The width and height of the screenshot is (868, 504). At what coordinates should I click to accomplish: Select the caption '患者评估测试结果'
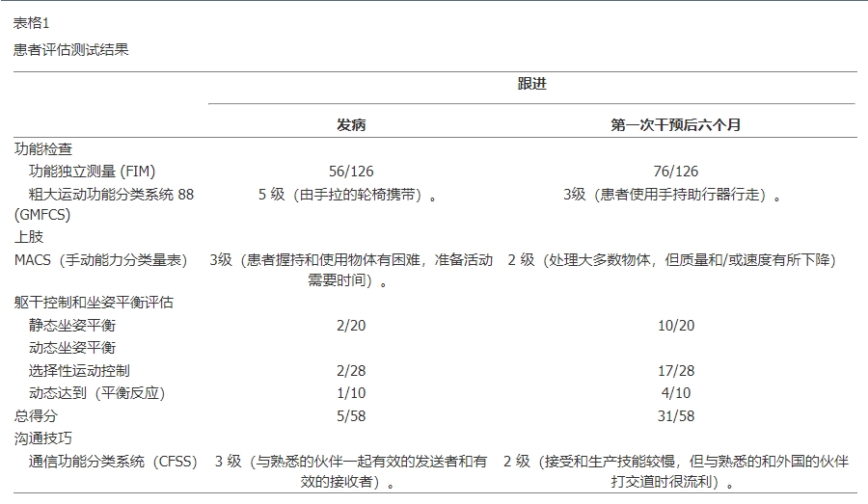(x=70, y=50)
